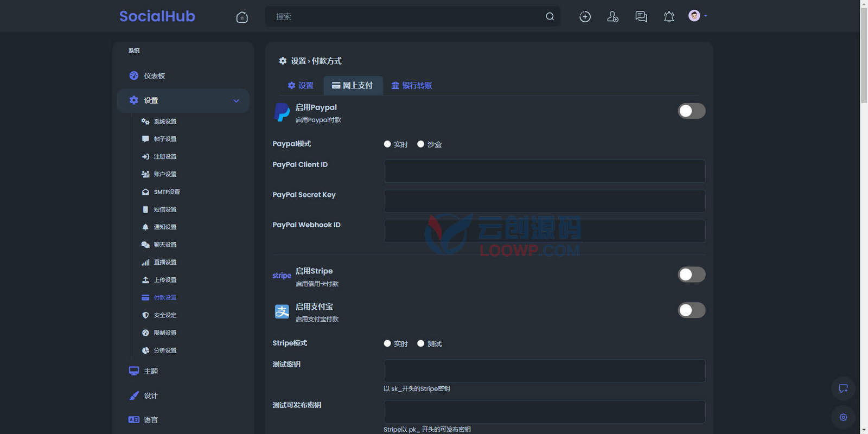
Task: Open Chat settings (聊天设置)
Action: tap(165, 245)
